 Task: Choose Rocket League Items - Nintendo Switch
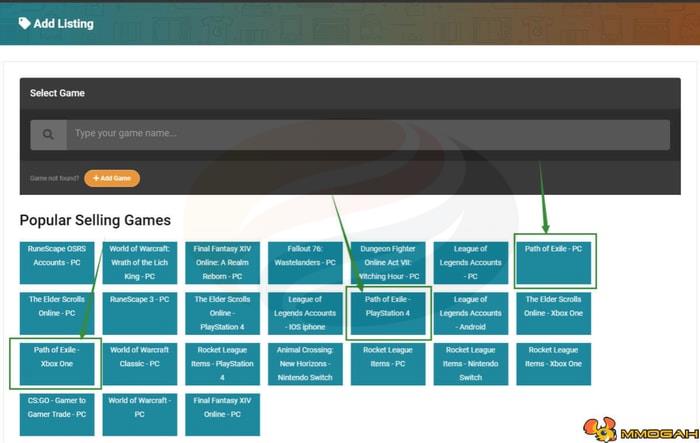(x=470, y=363)
